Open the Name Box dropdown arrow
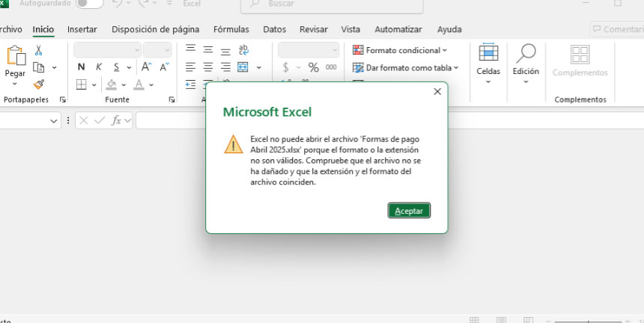 pos(53,121)
